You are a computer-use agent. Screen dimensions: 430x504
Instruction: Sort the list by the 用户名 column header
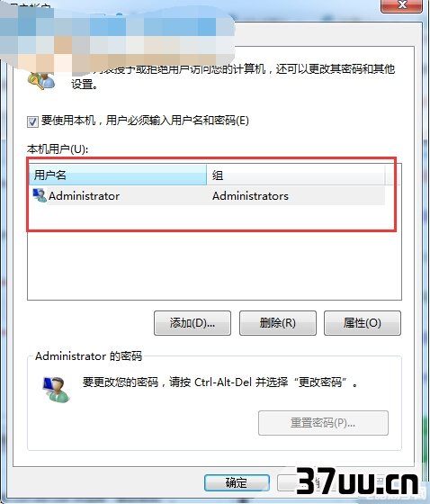118,175
